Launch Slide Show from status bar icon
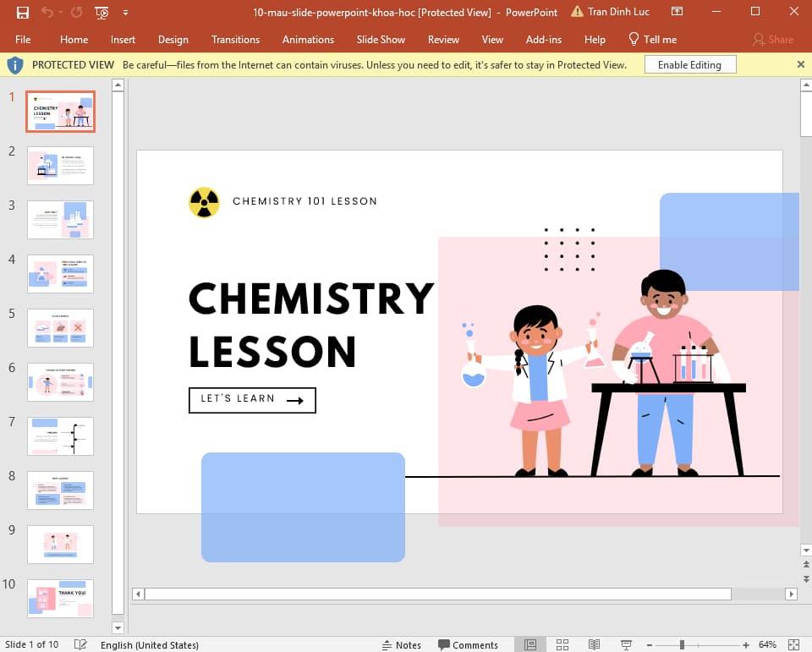This screenshot has width=812, height=652. point(626,644)
